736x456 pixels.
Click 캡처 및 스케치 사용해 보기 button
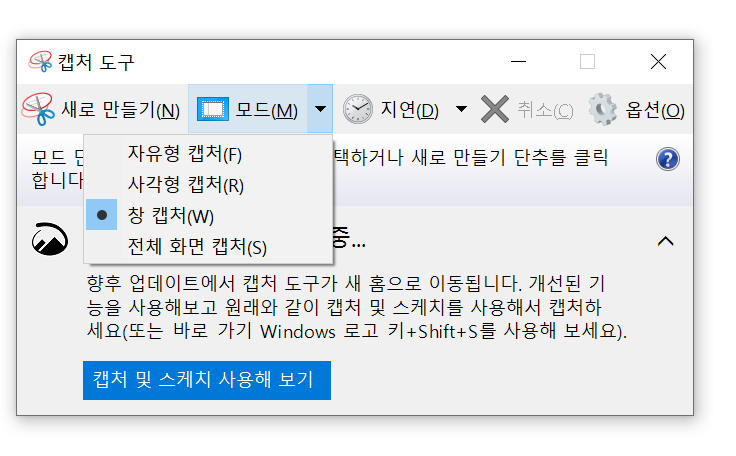(x=207, y=380)
